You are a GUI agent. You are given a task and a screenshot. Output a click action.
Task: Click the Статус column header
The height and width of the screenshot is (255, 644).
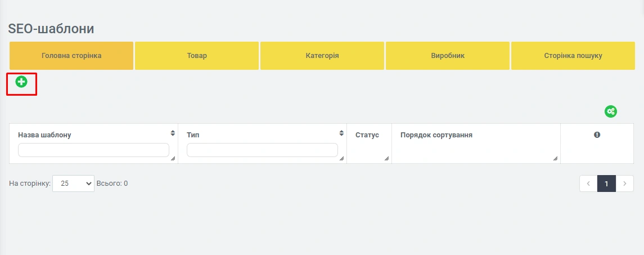point(367,135)
